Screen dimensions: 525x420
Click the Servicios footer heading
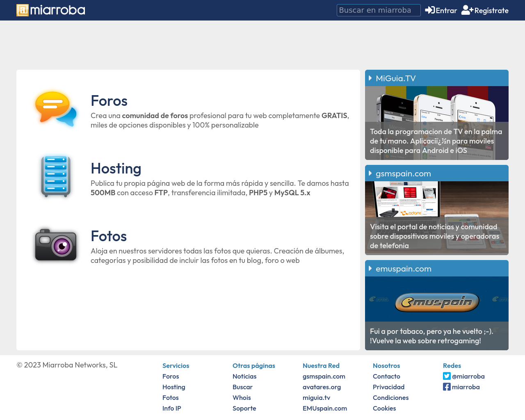click(x=176, y=365)
